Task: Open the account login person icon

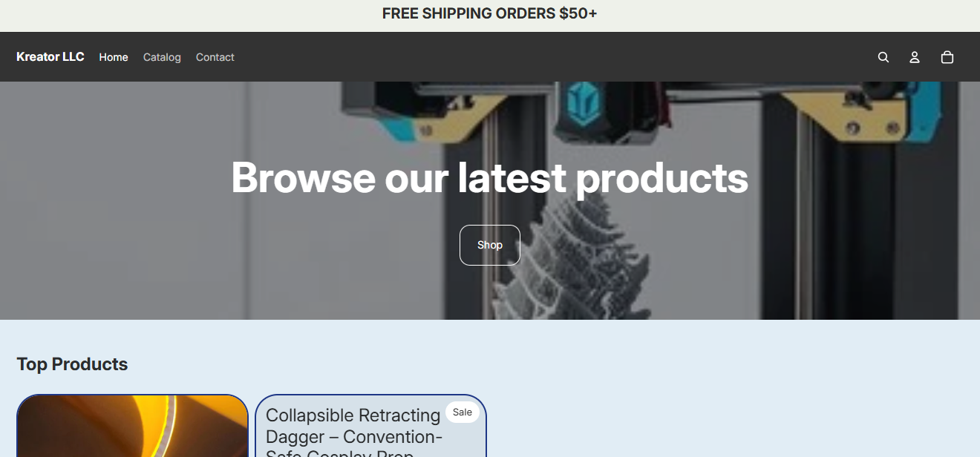Action: click(x=915, y=57)
